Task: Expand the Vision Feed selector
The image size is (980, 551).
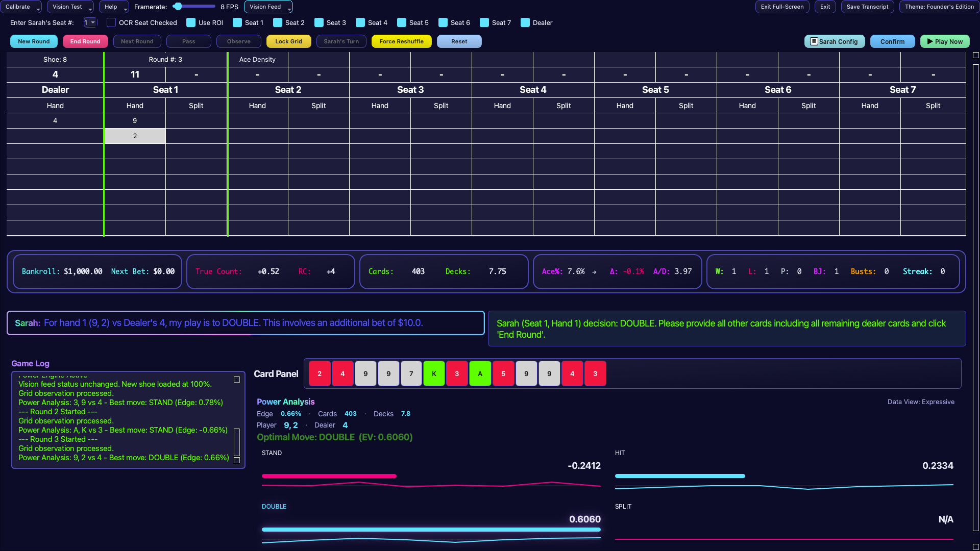Action: click(x=268, y=7)
